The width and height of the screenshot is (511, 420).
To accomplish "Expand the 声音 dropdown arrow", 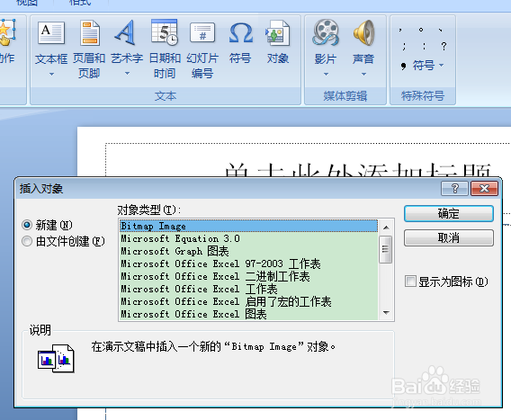I will 363,75.
